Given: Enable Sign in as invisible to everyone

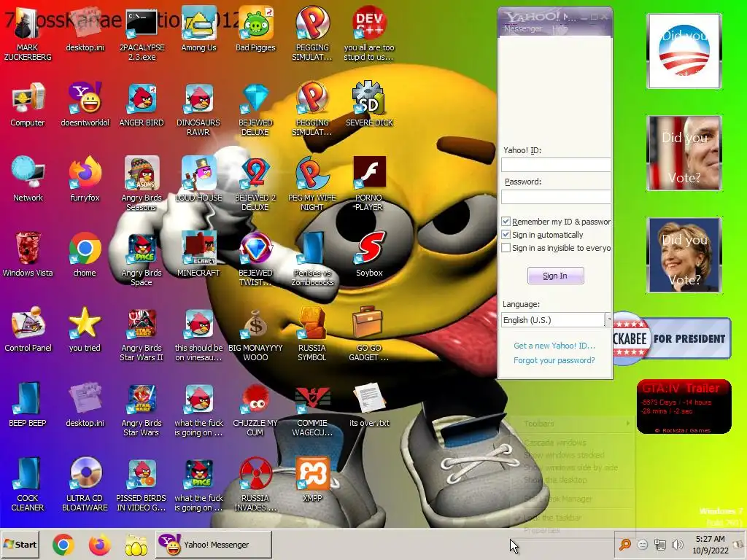Looking at the screenshot, I should pos(506,248).
